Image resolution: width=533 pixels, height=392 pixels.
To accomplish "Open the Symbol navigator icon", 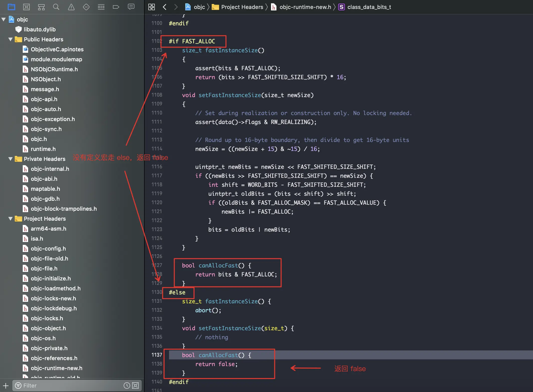I will (41, 7).
